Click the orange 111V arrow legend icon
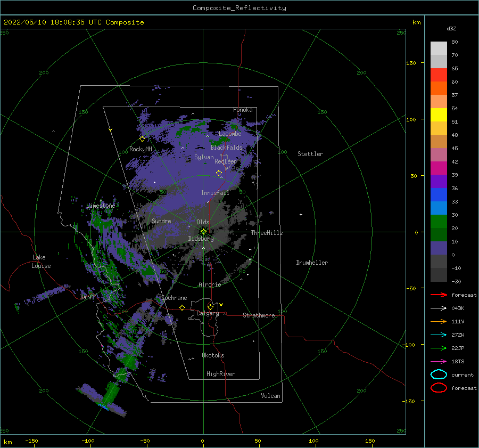The image size is (479, 448). tap(439, 321)
